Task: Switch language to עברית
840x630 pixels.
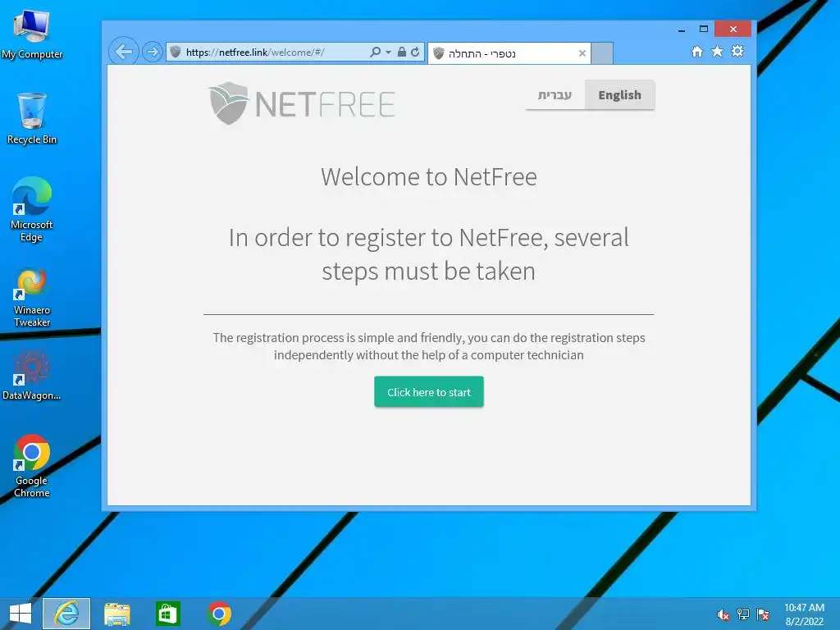Action: point(555,95)
